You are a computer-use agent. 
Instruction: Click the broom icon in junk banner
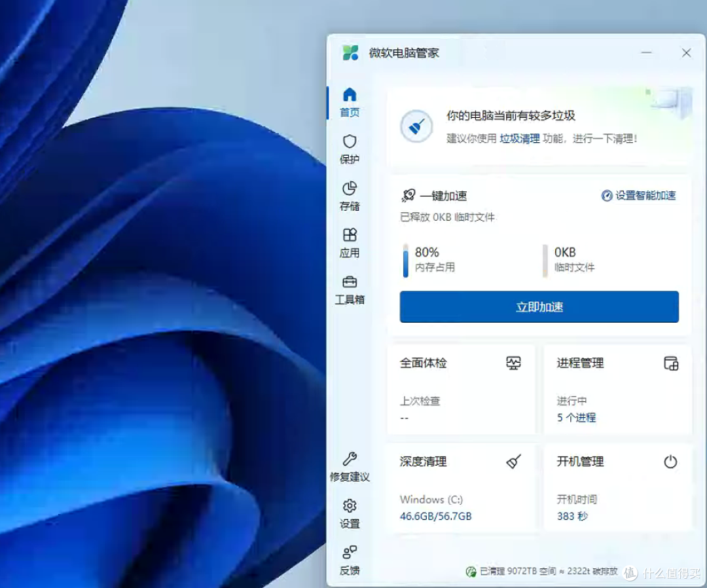pos(416,126)
